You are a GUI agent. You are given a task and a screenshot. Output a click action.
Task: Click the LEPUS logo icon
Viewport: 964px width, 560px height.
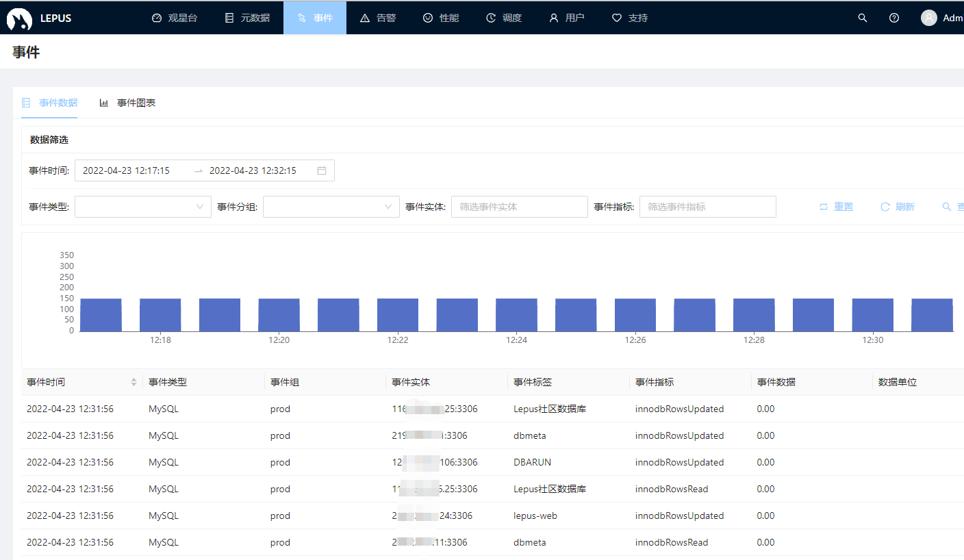19,19
